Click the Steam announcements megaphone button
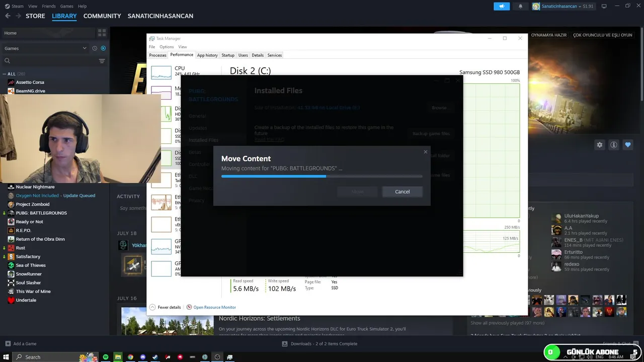The height and width of the screenshot is (362, 644). (502, 6)
